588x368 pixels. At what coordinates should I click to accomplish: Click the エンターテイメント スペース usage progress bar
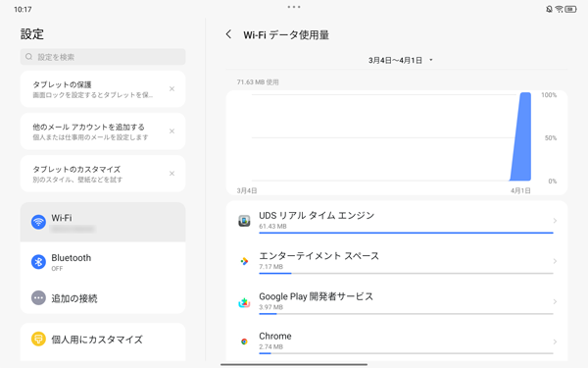coord(406,274)
